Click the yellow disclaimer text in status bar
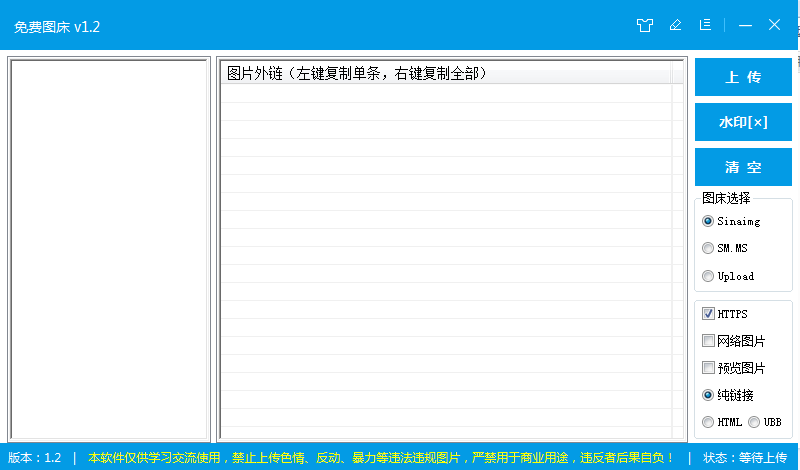Image resolution: width=800 pixels, height=470 pixels. click(x=381, y=458)
